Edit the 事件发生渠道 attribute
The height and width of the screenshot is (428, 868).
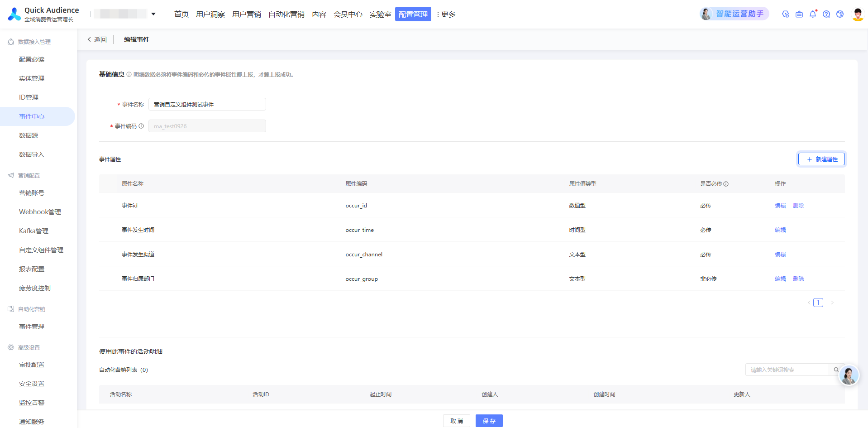point(780,255)
